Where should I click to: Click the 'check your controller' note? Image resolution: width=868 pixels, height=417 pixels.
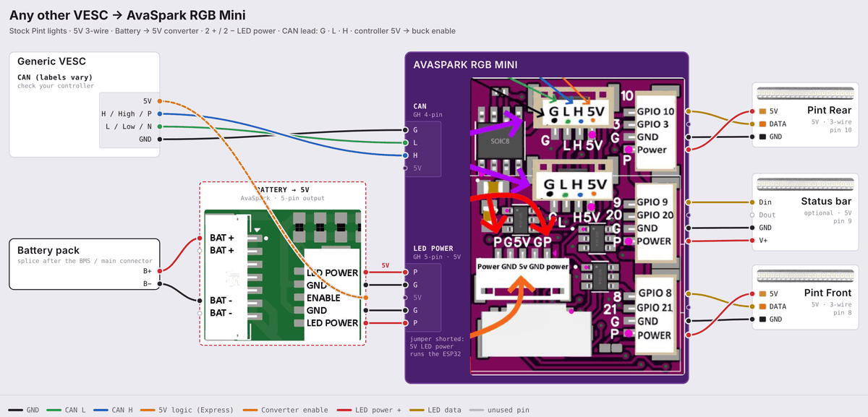[56, 86]
